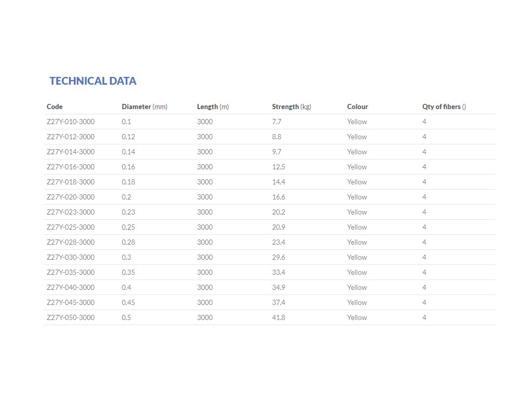The image size is (532, 399).
Task: Click the 12.5 strength value
Action: [x=278, y=167]
